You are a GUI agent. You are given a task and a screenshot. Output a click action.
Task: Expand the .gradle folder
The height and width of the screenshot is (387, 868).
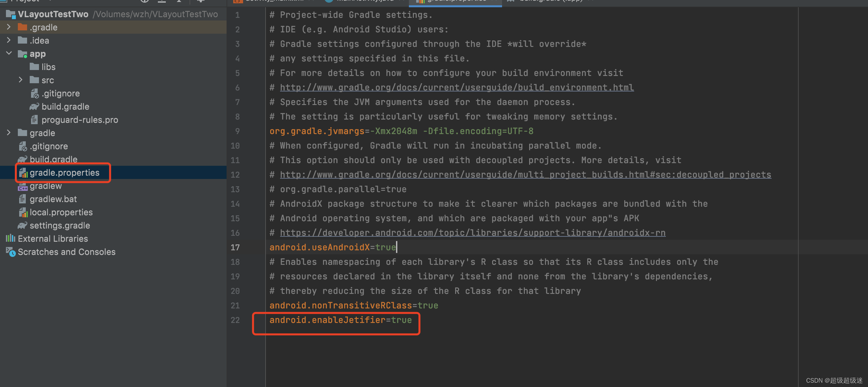coord(9,27)
